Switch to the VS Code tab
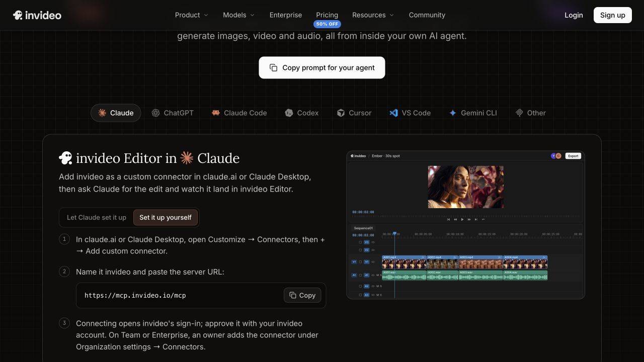 (x=410, y=113)
